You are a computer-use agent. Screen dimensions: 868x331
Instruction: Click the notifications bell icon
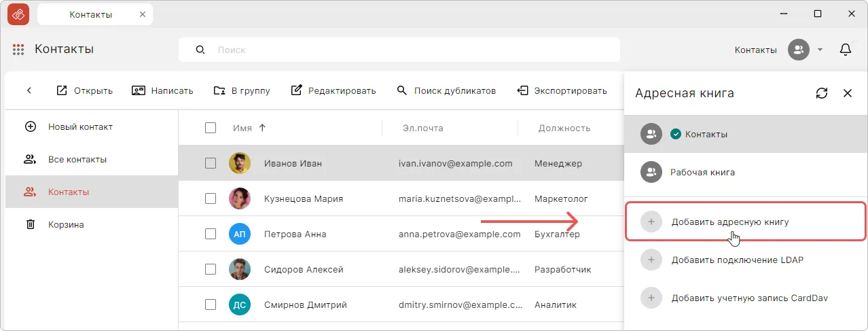click(x=846, y=50)
